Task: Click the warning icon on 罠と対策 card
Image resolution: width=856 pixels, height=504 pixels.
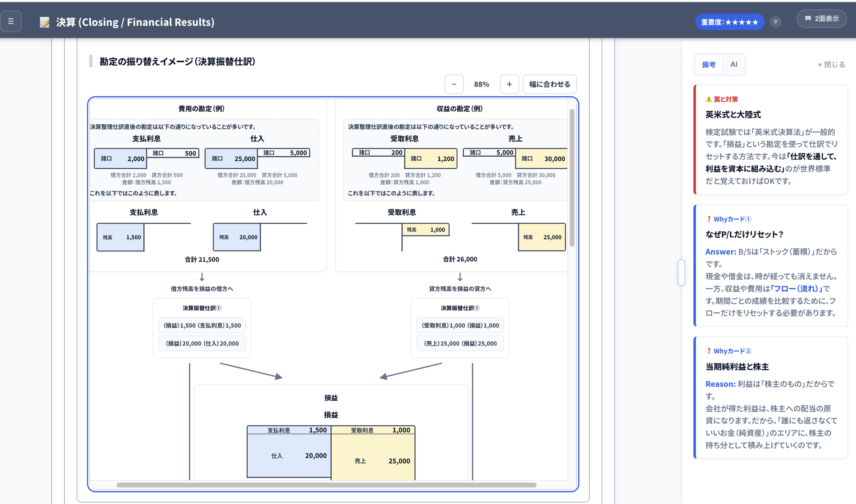Action: [x=709, y=99]
